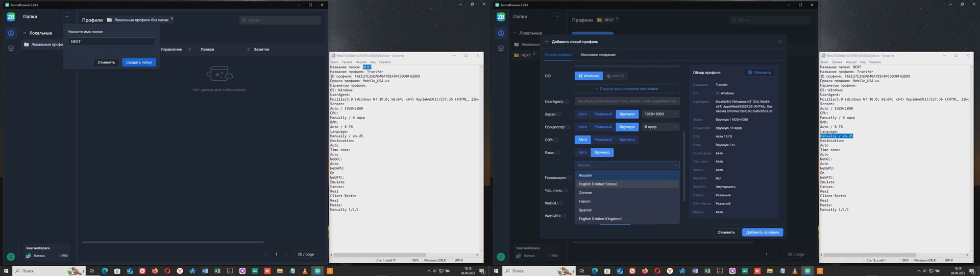Click Обновить in the profile overview panel
This screenshot has height=276, width=980.
coord(759,73)
